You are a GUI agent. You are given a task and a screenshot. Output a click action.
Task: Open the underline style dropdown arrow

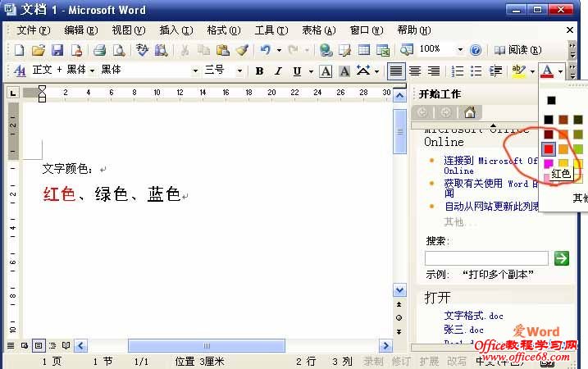[311, 71]
